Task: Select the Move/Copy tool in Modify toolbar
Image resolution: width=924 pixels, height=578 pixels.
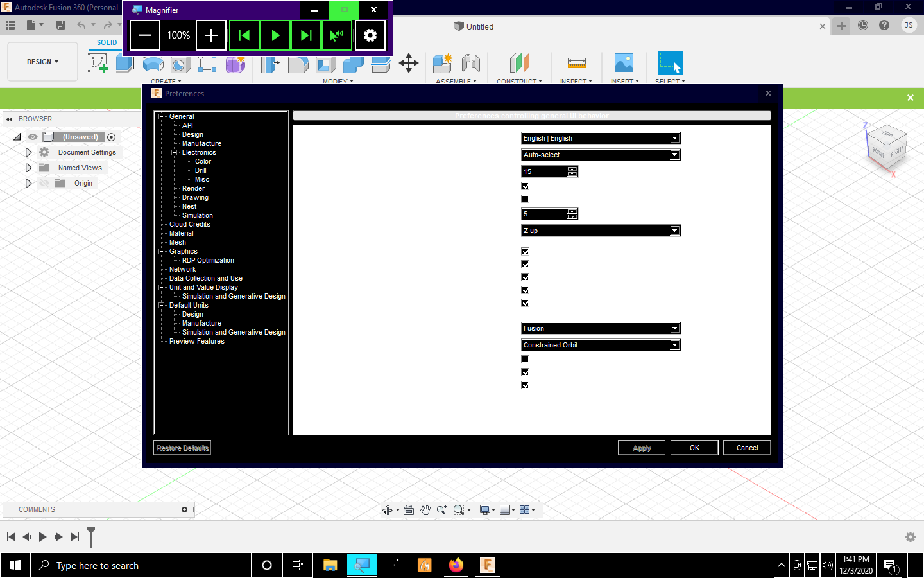Action: [x=409, y=63]
